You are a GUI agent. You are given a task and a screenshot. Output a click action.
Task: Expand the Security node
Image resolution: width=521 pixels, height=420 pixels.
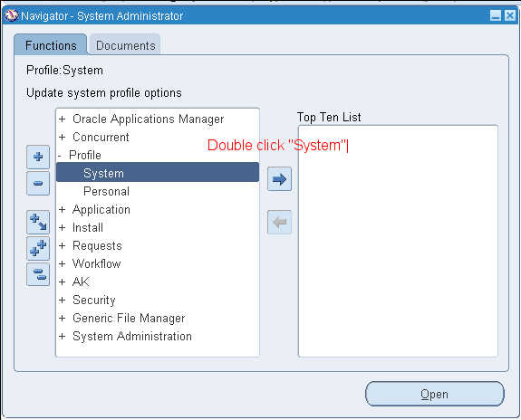pyautogui.click(x=63, y=300)
